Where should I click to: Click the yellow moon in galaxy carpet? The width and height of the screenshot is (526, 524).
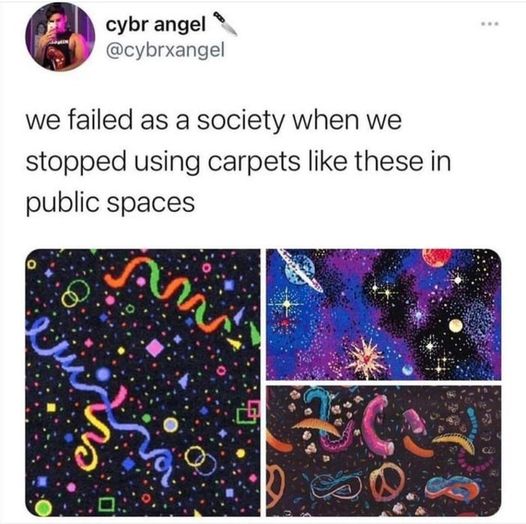point(455,325)
